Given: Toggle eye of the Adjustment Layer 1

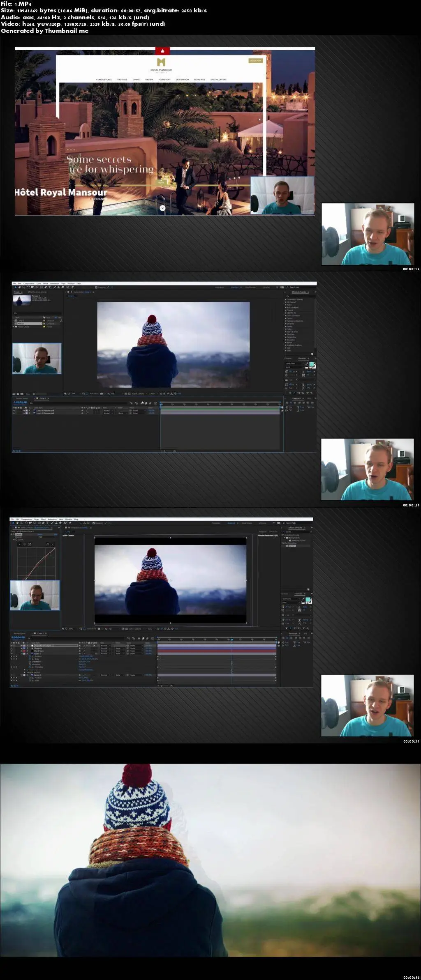Looking at the screenshot, I should pyautogui.click(x=12, y=646).
